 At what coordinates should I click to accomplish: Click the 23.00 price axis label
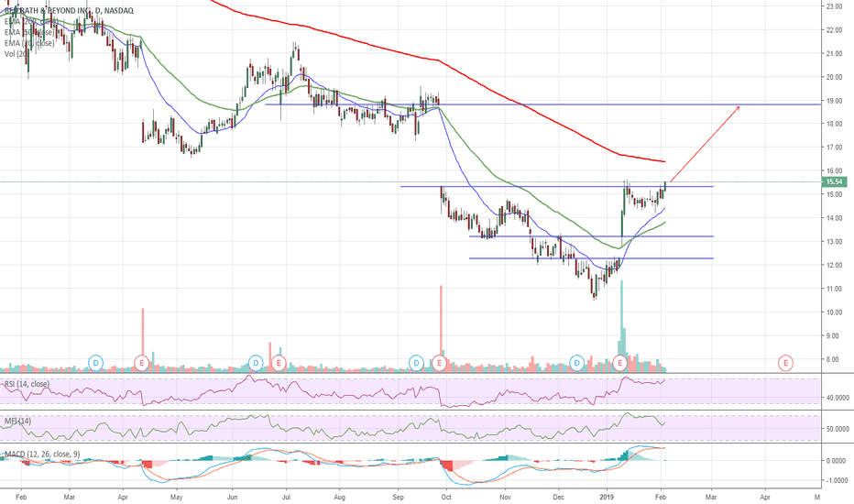834,6
